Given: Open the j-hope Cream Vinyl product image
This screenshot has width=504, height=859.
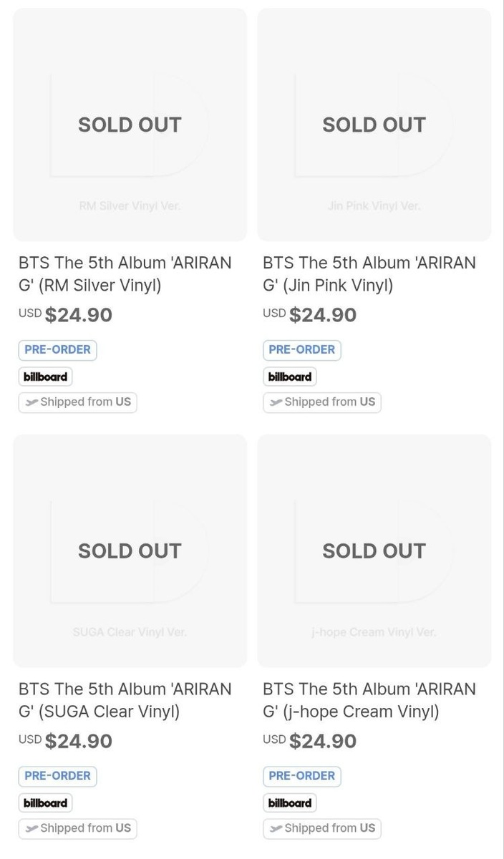Looking at the screenshot, I should (374, 550).
